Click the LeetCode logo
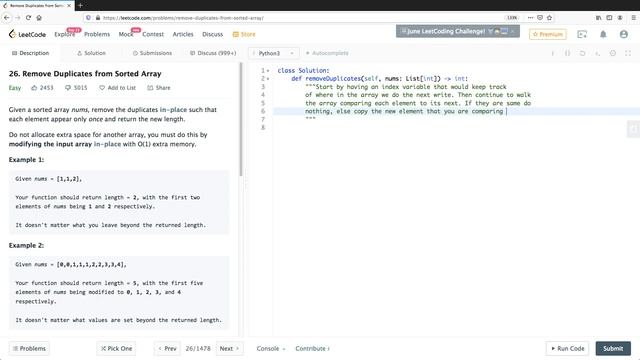Image resolution: width=640 pixels, height=360 pixels. point(27,34)
